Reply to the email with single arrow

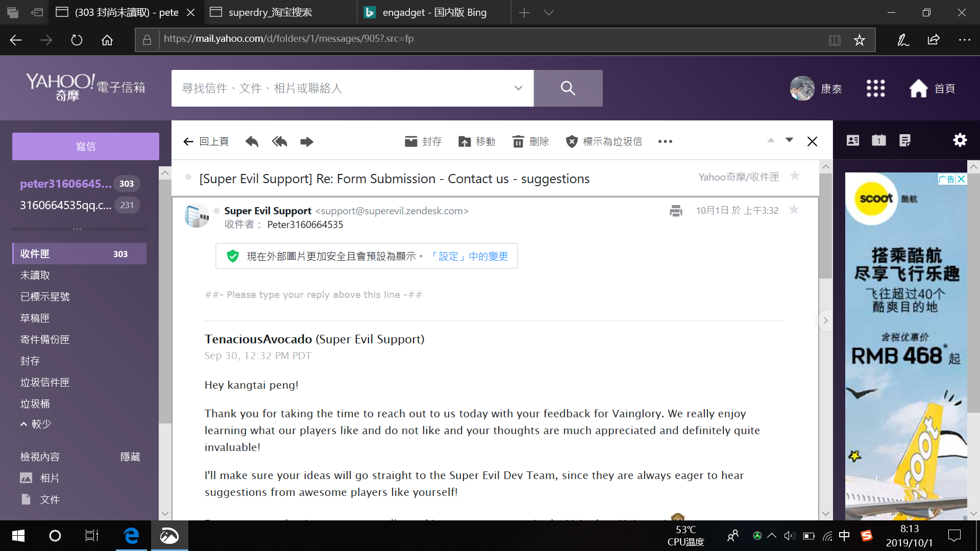click(252, 141)
